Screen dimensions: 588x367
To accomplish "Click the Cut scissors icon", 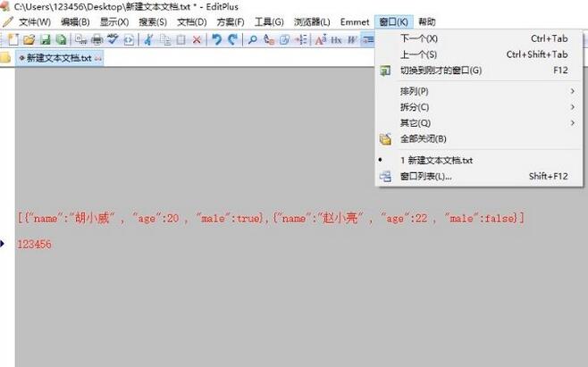I will click(148, 39).
